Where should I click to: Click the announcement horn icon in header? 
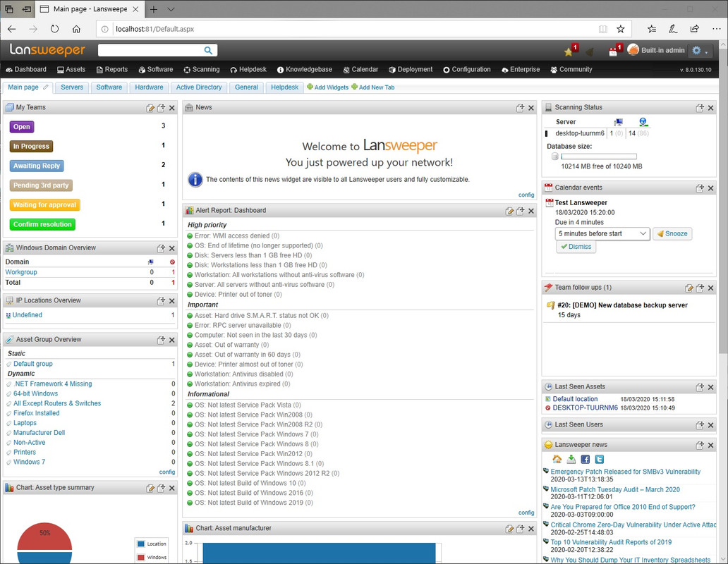(x=590, y=51)
